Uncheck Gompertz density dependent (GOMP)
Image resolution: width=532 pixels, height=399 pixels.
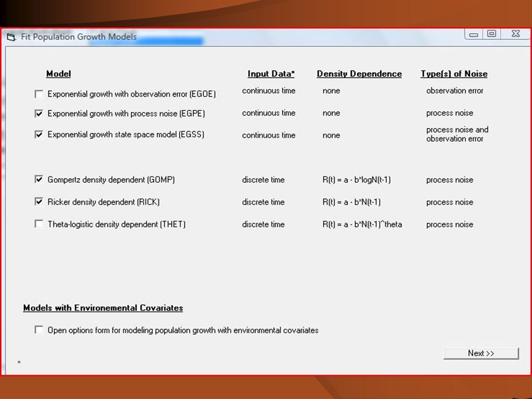pyautogui.click(x=39, y=179)
